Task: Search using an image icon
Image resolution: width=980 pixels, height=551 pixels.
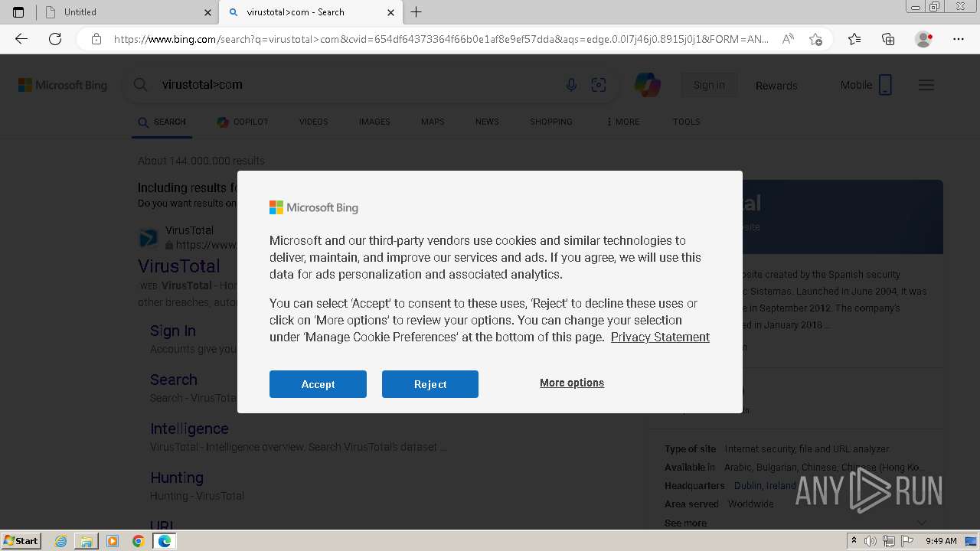Action: click(599, 85)
